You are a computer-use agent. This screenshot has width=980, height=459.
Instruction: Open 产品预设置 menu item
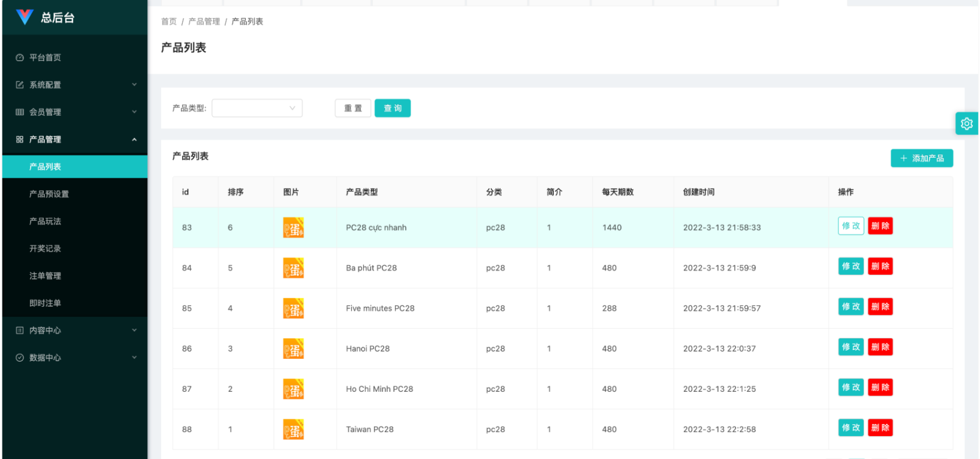click(x=75, y=194)
